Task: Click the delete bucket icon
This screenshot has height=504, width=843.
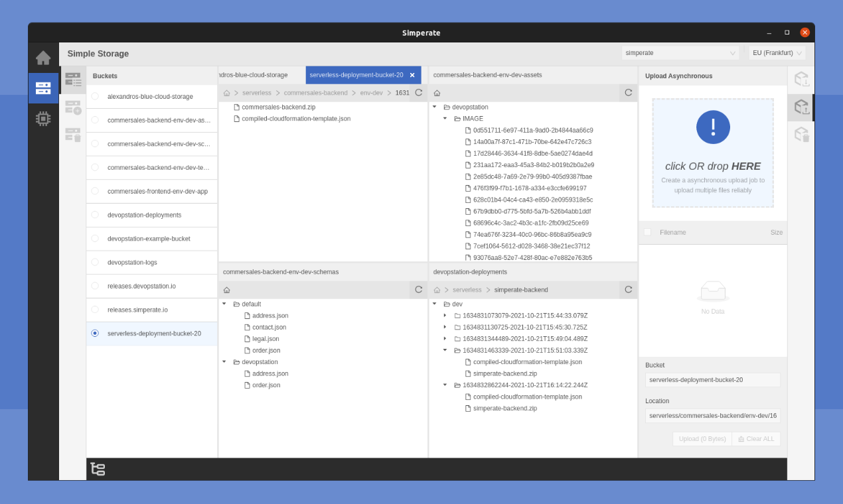Action: [73, 135]
